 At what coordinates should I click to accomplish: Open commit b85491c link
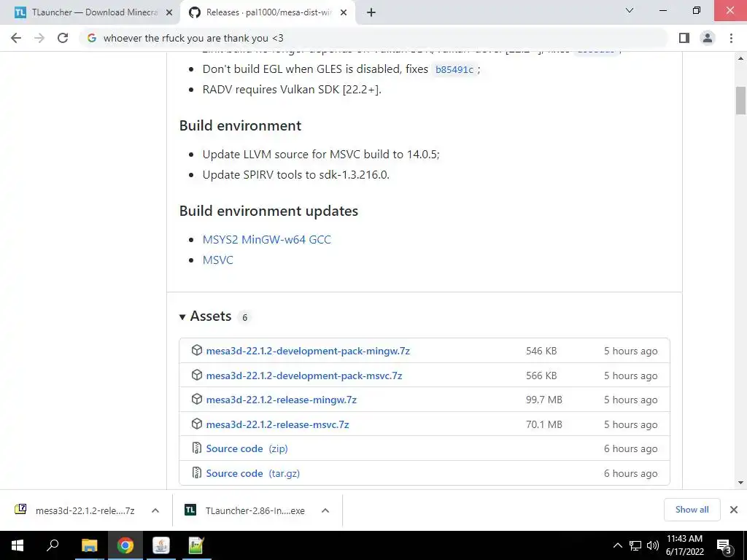(x=454, y=69)
